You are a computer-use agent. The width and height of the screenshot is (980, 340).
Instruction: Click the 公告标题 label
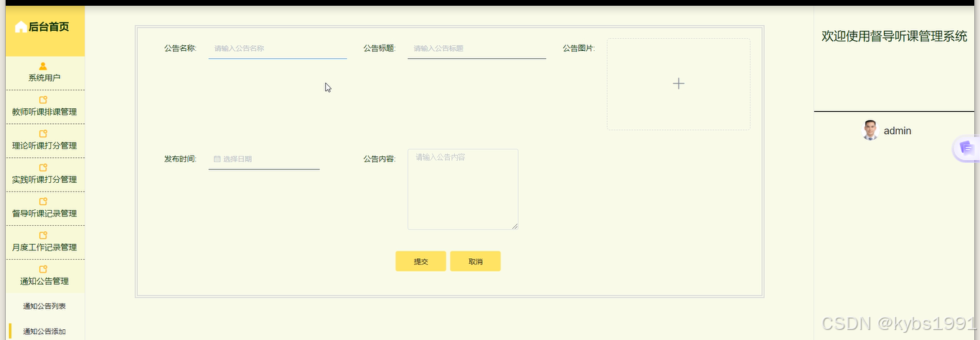point(380,48)
